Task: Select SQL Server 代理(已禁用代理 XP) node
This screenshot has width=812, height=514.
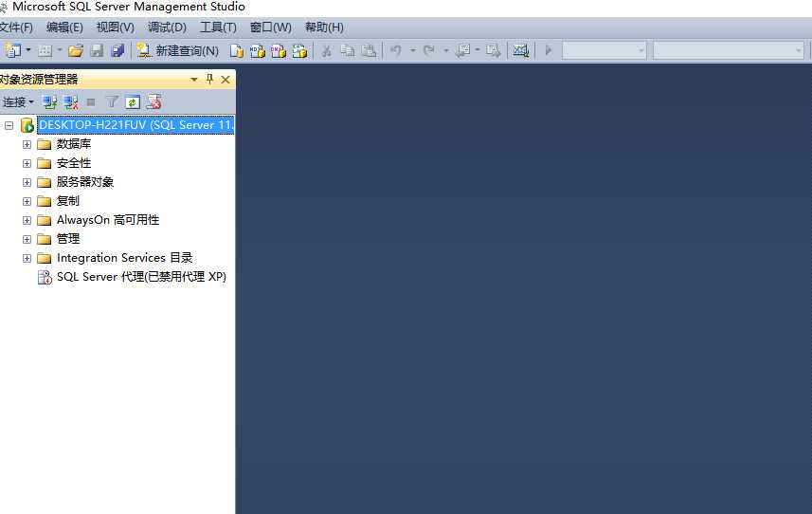Action: click(141, 277)
